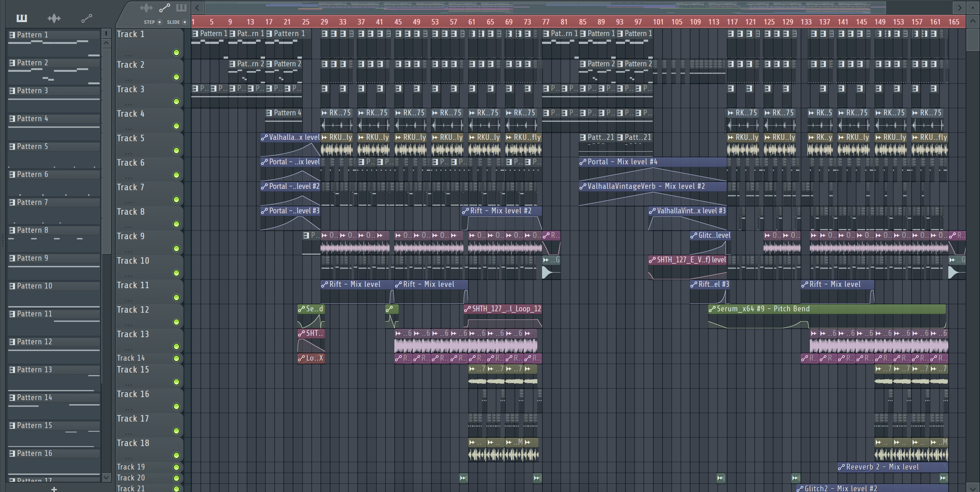Click the left arrow of horizontal scrollbar
The image size is (980, 492).
(197, 7)
